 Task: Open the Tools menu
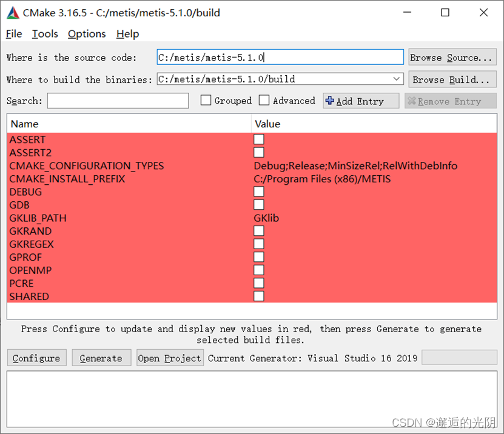(x=44, y=34)
